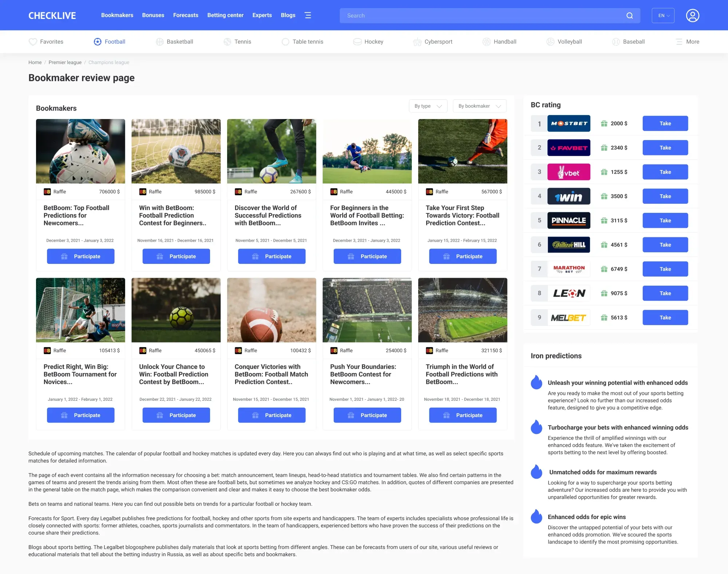Screen dimensions: 728x574
Task: Open the EN language selector
Action: coord(663,15)
